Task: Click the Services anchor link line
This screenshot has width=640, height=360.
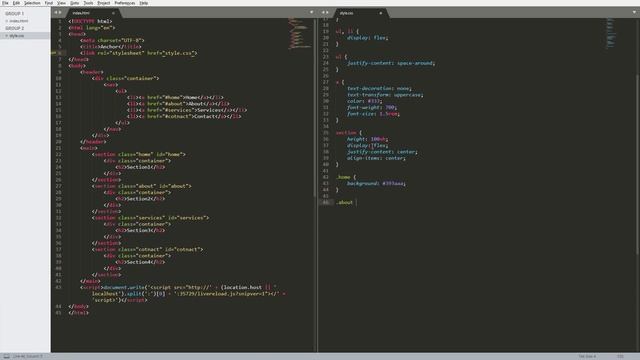Action: [187, 110]
